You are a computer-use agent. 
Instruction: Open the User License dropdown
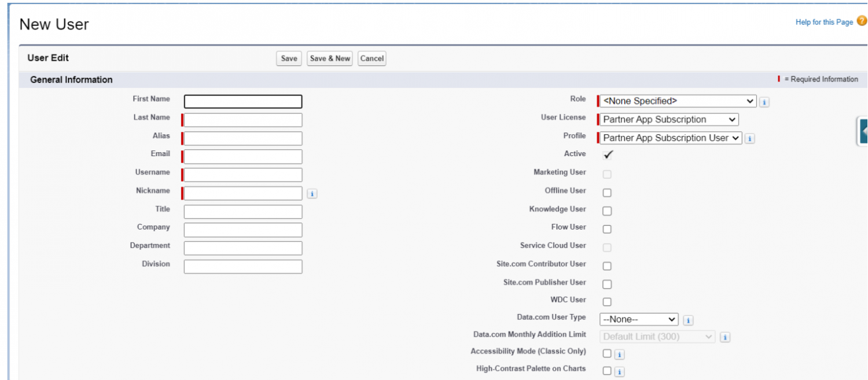coord(669,120)
